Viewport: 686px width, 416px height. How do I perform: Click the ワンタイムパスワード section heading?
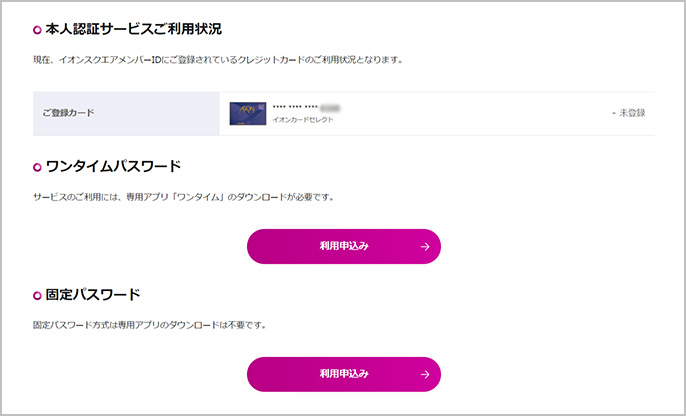tap(113, 166)
